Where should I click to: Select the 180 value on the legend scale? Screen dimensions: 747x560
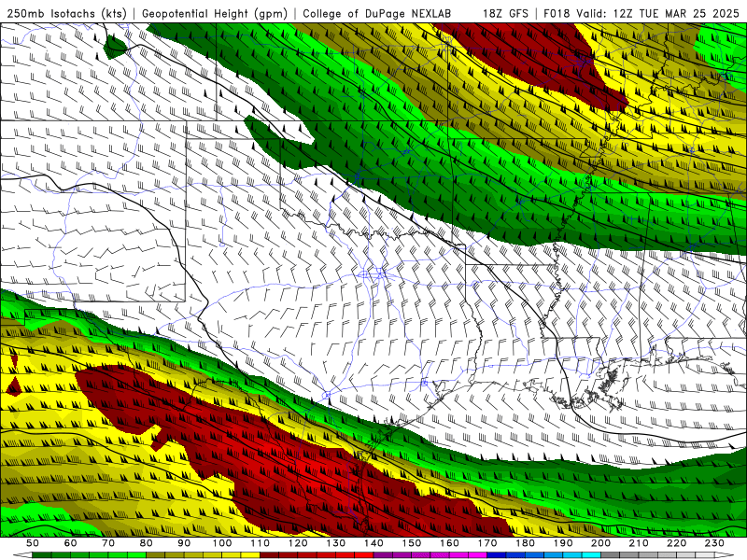point(525,543)
